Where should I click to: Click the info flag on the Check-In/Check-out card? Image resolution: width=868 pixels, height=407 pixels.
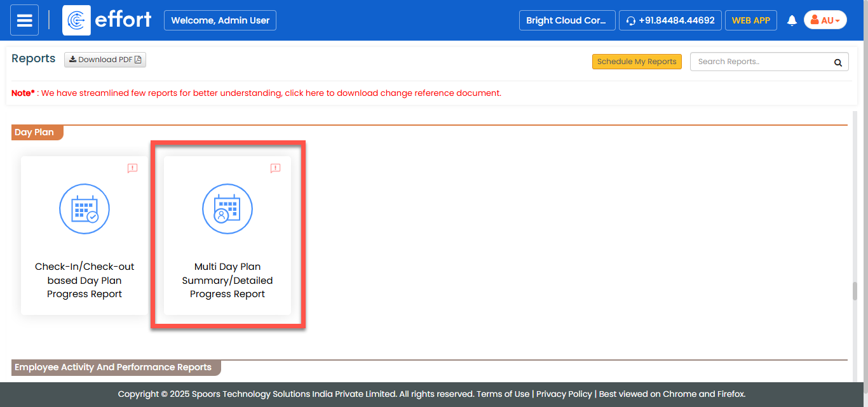(132, 168)
